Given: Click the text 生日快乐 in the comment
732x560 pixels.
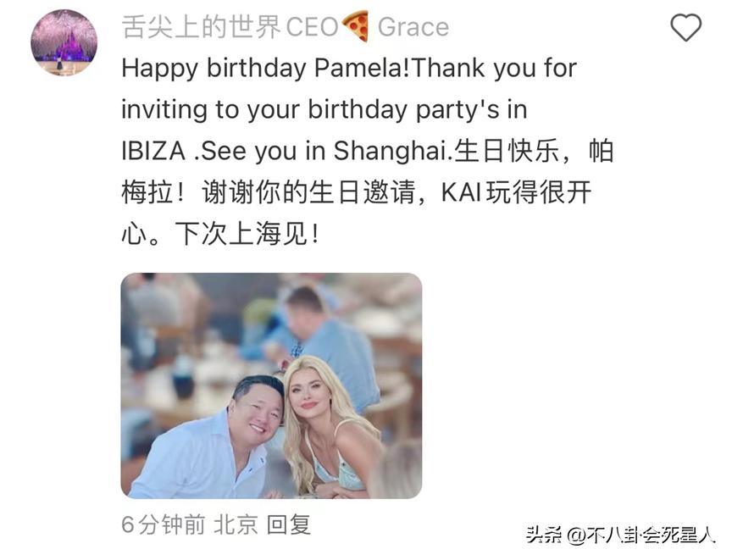Looking at the screenshot, I should 507,151.
